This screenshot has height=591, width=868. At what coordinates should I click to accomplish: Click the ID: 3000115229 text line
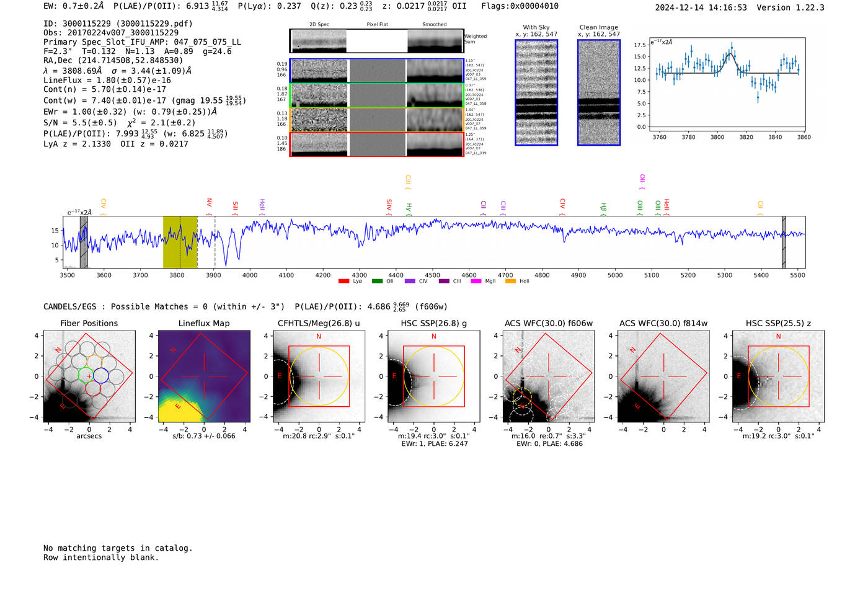(118, 24)
